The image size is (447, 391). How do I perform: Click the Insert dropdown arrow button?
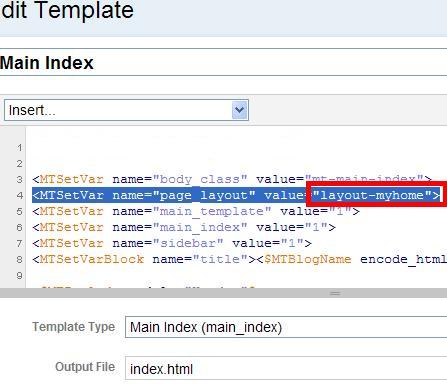coord(240,110)
